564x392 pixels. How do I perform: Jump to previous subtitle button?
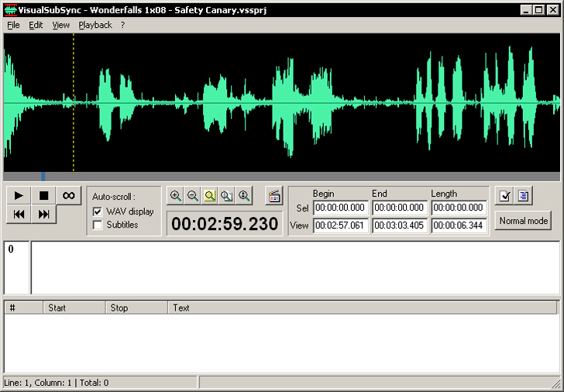[x=19, y=215]
